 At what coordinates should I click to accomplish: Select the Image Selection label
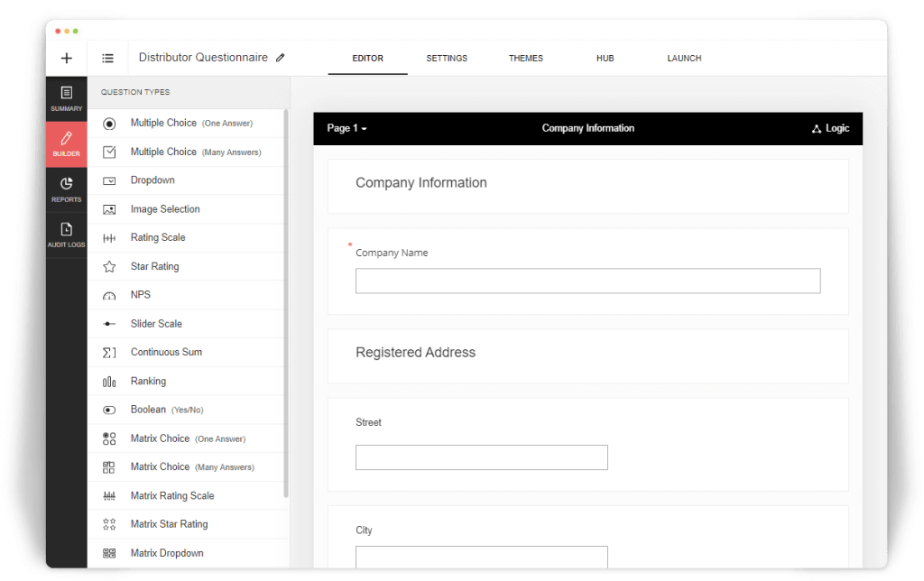tap(165, 209)
